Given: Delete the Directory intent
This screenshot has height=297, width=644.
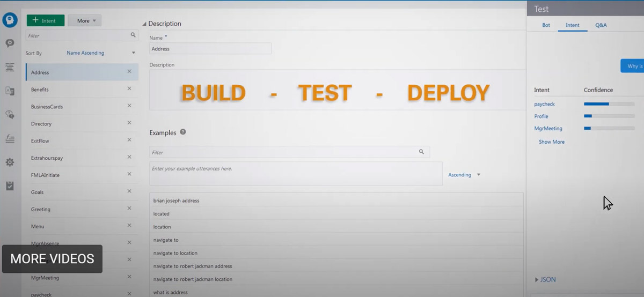Looking at the screenshot, I should point(129,123).
